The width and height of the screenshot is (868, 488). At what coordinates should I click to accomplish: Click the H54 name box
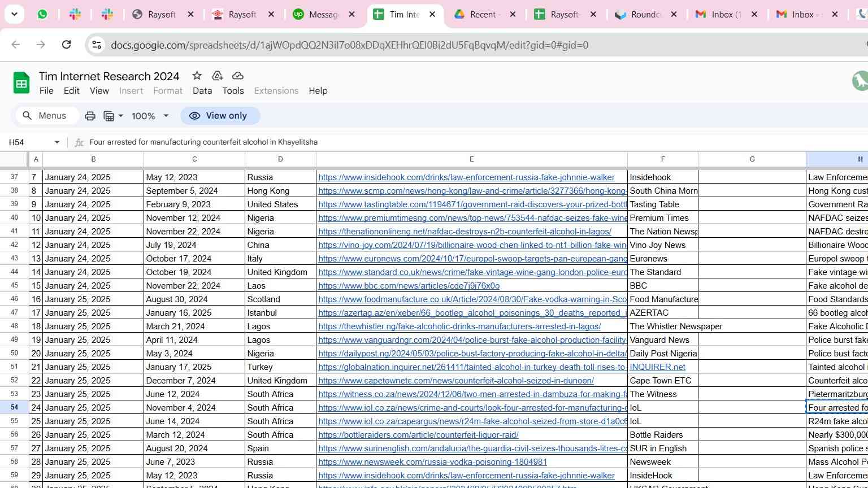[x=28, y=142]
